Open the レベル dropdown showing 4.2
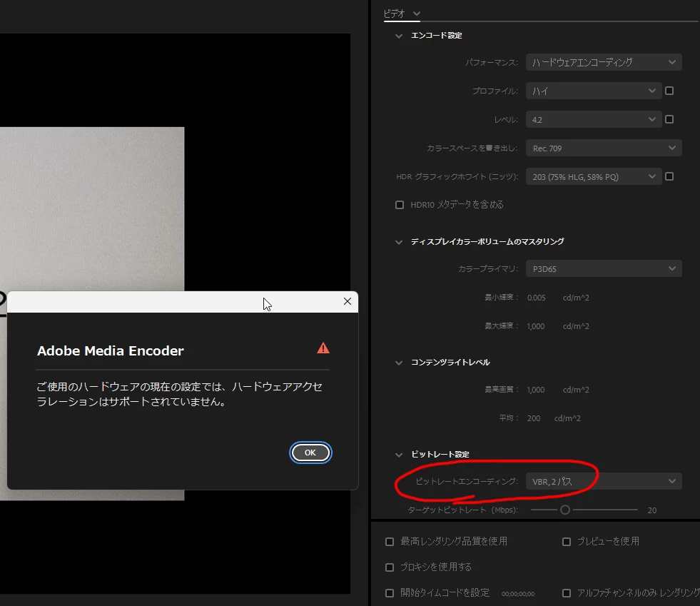700x606 pixels. click(x=593, y=119)
